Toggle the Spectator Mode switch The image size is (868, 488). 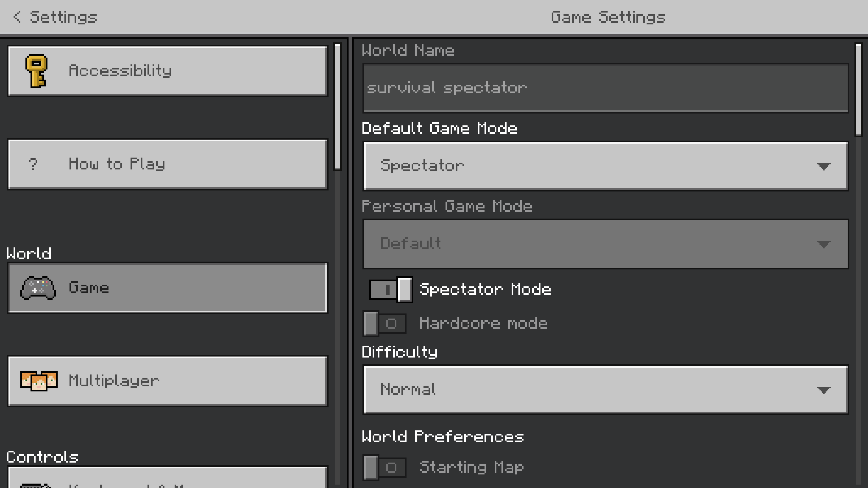coord(391,290)
